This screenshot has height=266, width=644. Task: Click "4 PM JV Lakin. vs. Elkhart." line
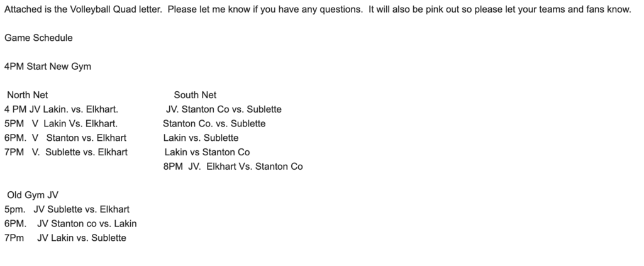pos(61,109)
